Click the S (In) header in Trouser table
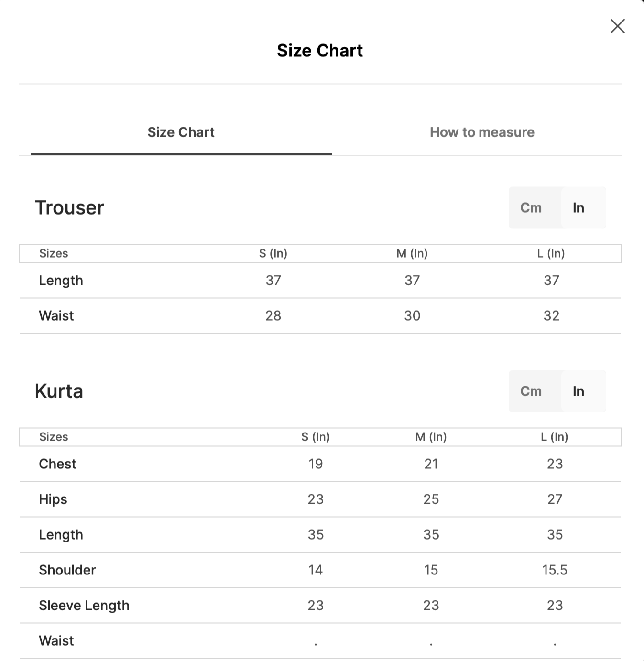The height and width of the screenshot is (661, 644). (x=273, y=253)
